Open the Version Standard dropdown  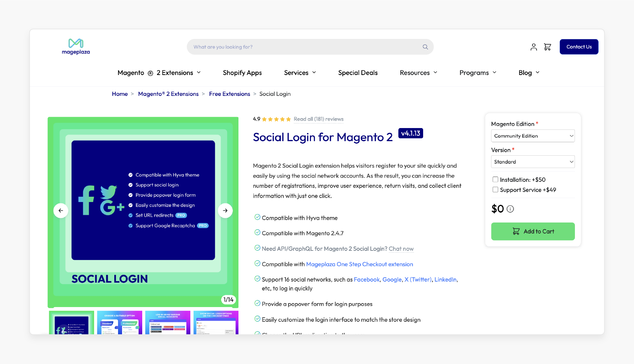coord(533,162)
